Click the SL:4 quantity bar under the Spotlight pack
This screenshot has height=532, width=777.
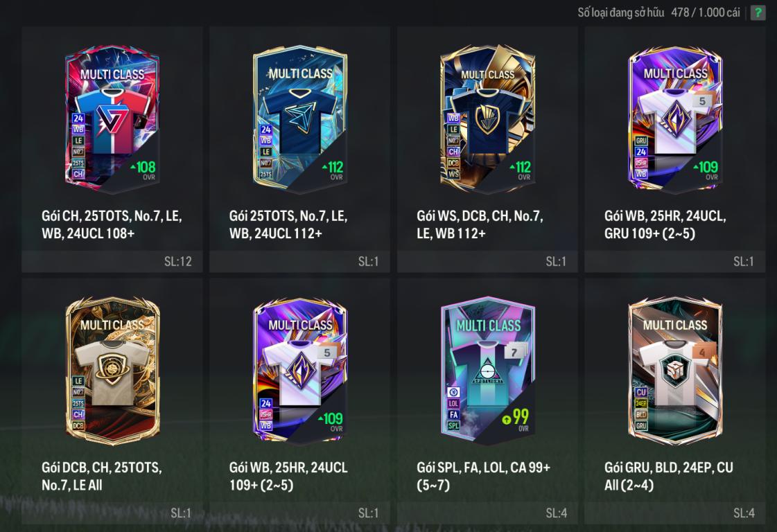(x=487, y=513)
